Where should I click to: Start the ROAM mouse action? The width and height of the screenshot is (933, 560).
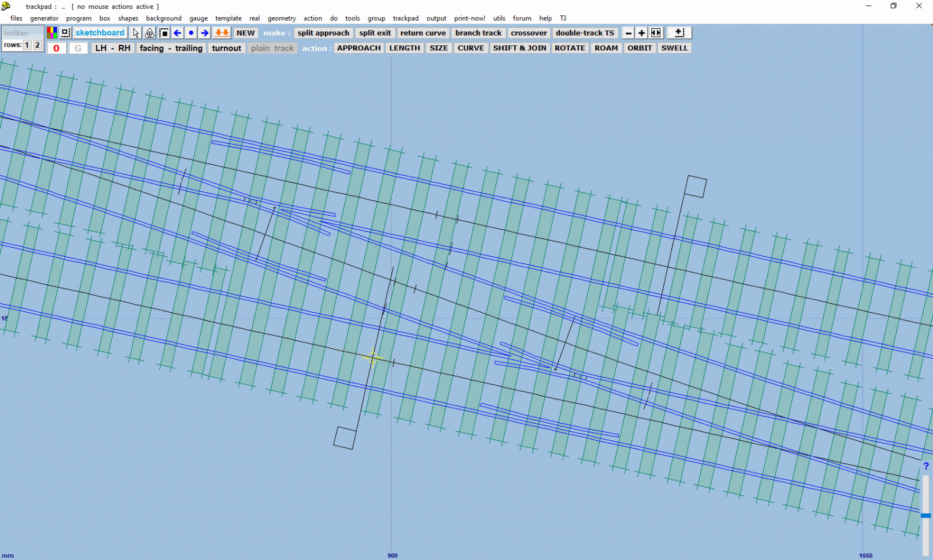(x=606, y=48)
